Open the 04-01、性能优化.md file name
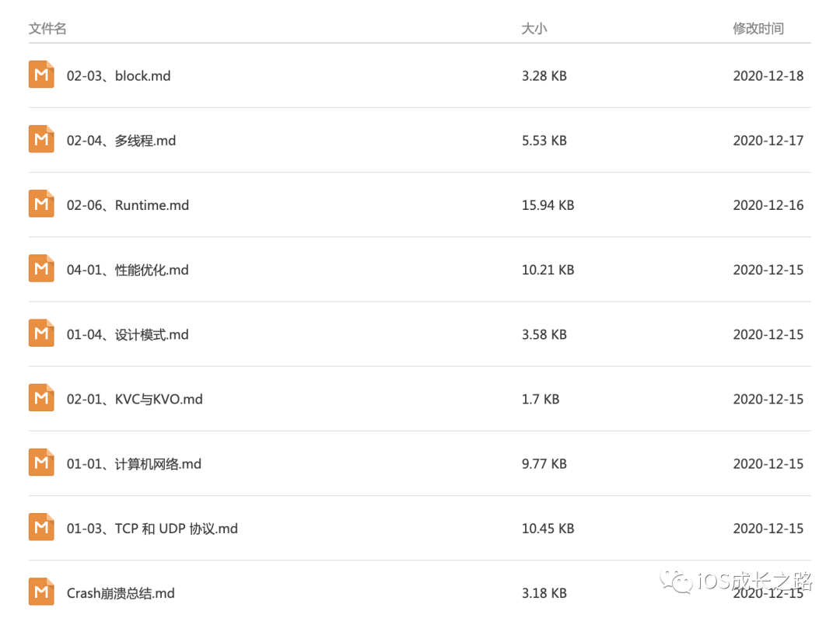This screenshot has width=840, height=618. pyautogui.click(x=128, y=270)
